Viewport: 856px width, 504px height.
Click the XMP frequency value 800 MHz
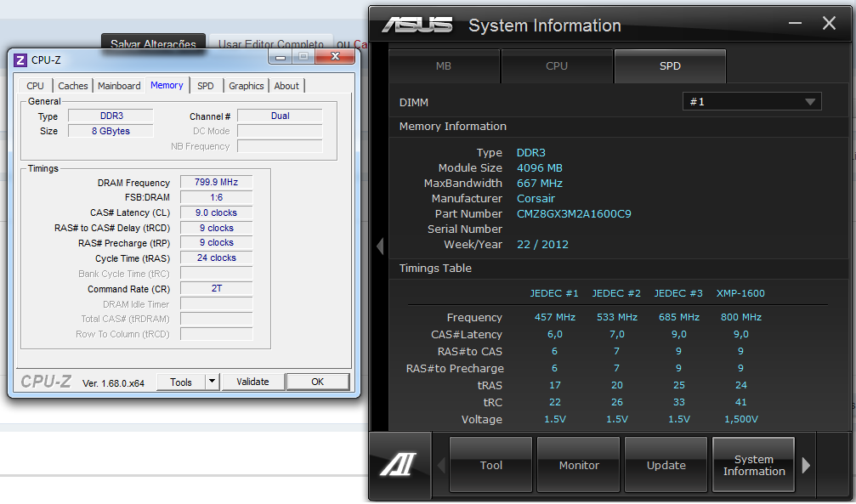pyautogui.click(x=740, y=317)
